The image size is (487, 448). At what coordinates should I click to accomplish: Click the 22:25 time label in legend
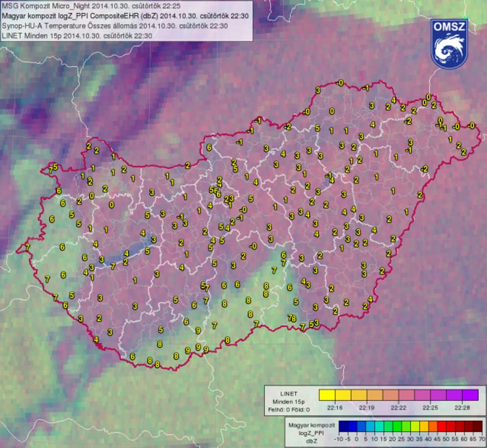(430, 408)
